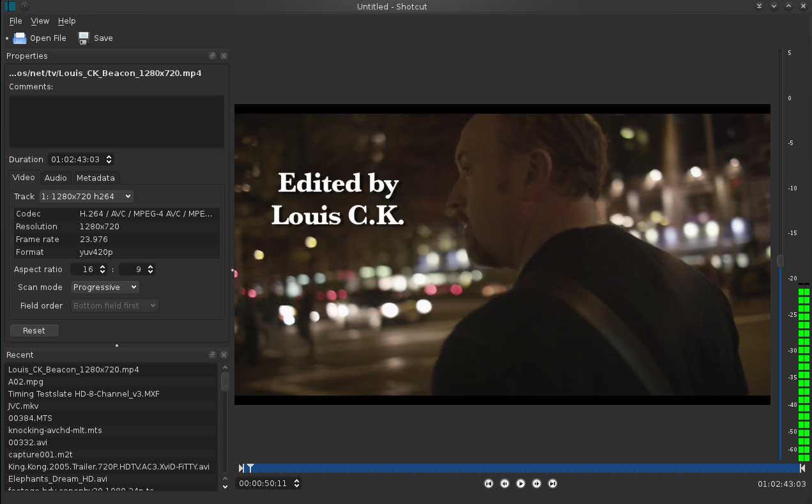
Task: Select 00384.MTS in Recent list
Action: click(112, 418)
